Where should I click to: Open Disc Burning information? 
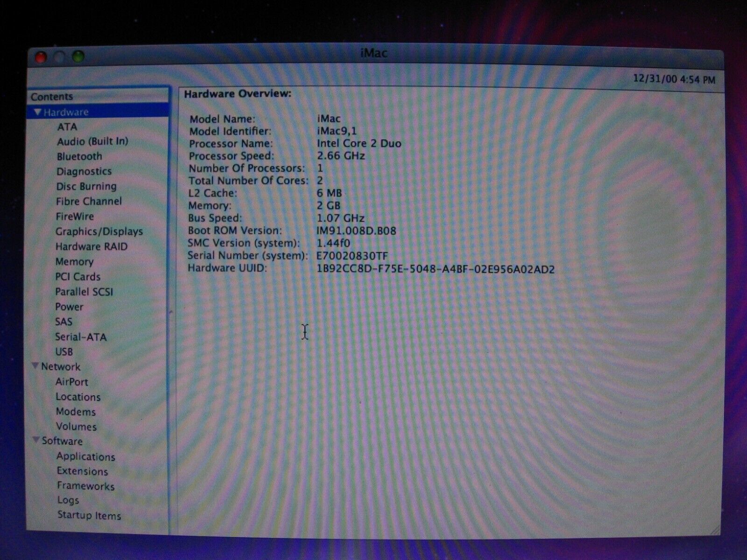(86, 186)
